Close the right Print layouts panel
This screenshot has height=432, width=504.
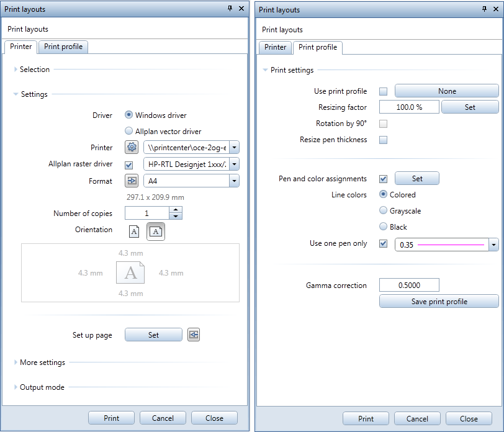pos(495,9)
